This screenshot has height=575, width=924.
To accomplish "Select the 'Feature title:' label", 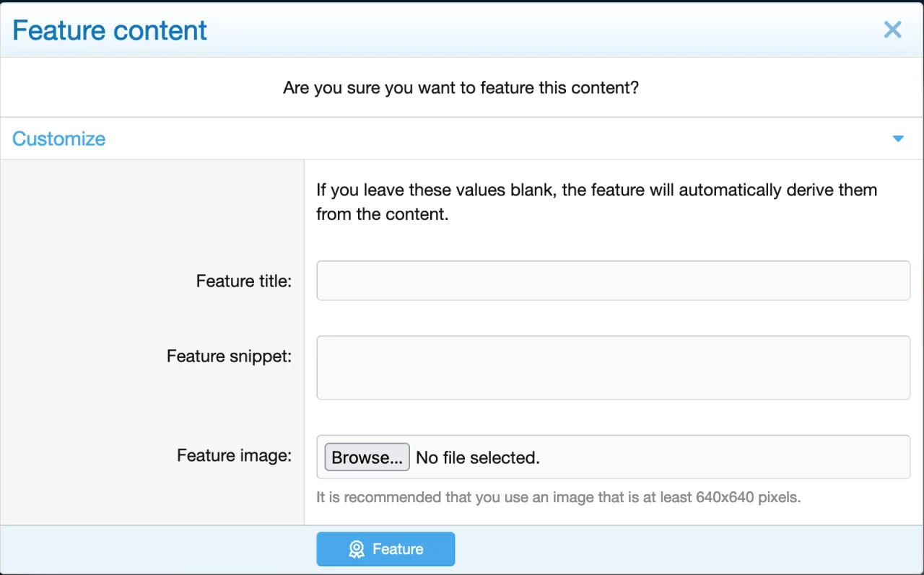I will tap(243, 281).
